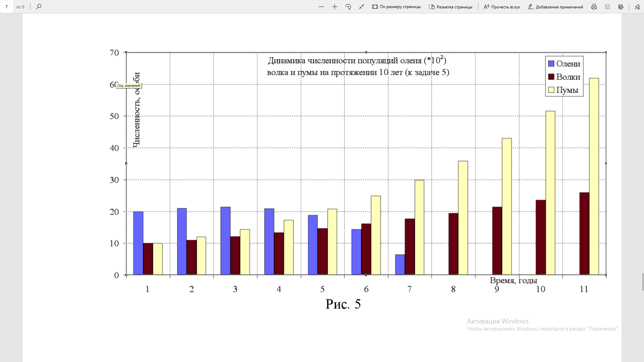Viewport: 644px width, 362px height.
Task: Click the yellow 'Пумы' legend swatch
Action: point(551,90)
